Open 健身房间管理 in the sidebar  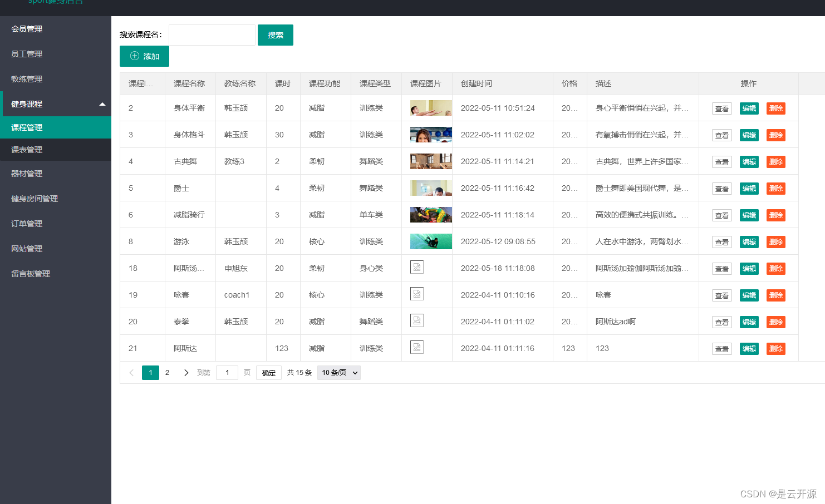(35, 199)
